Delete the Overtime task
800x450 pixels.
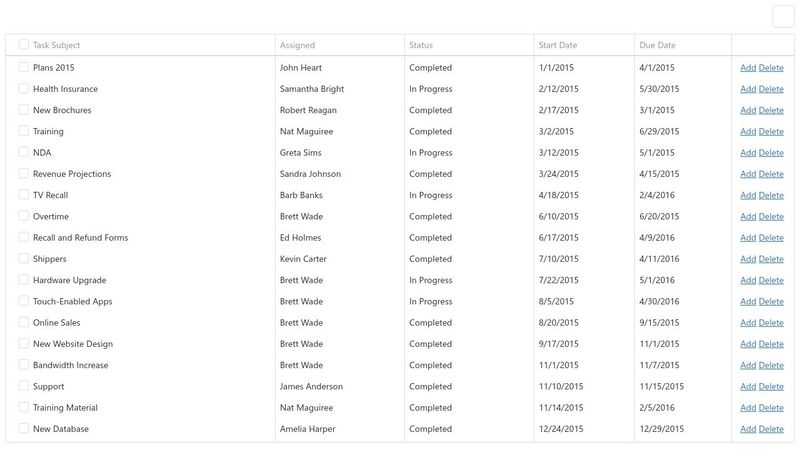coord(771,217)
